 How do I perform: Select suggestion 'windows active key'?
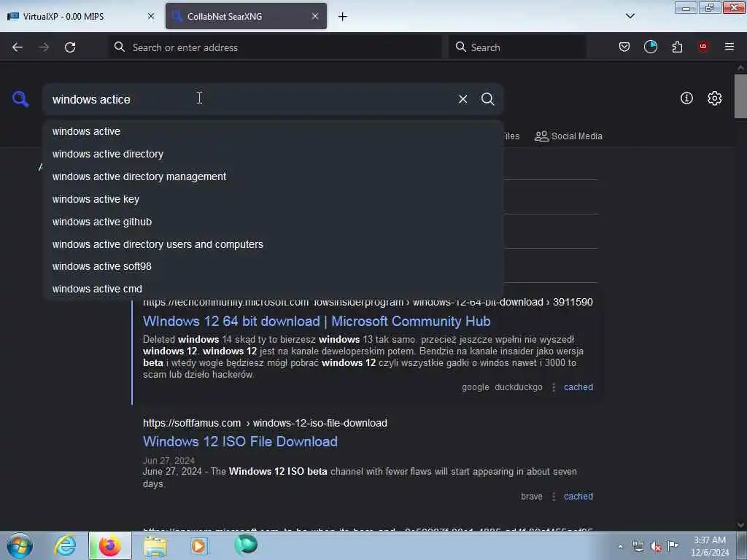tap(273, 199)
